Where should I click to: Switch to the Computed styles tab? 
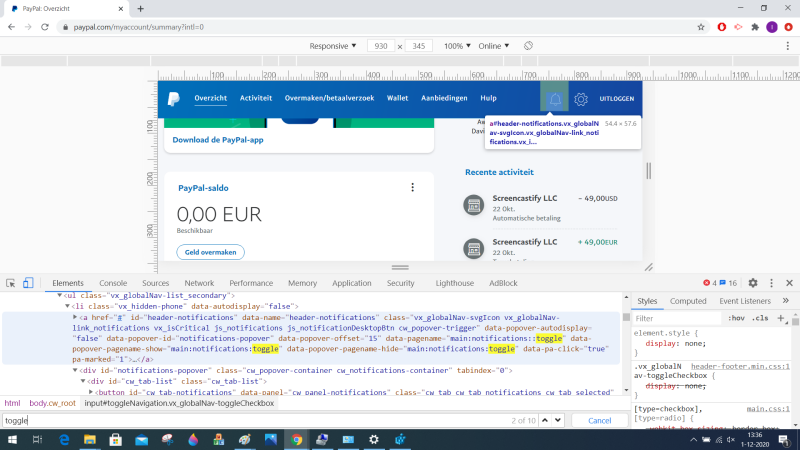(687, 300)
